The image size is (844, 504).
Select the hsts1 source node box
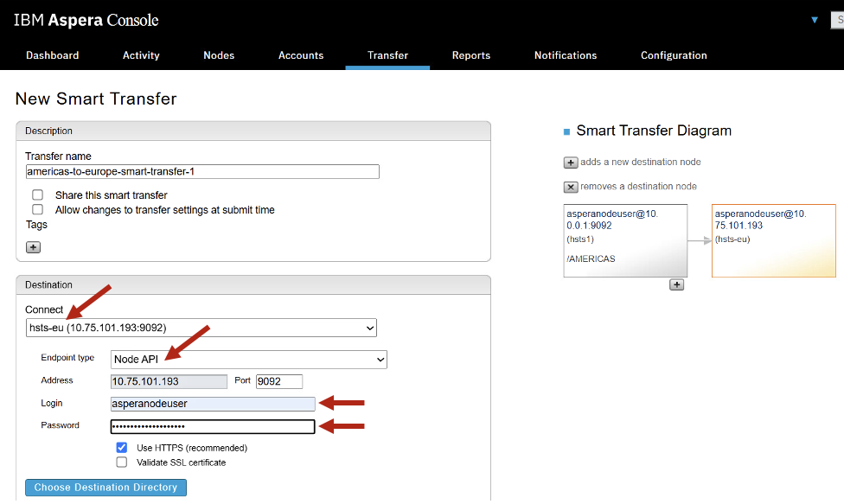[x=625, y=240]
